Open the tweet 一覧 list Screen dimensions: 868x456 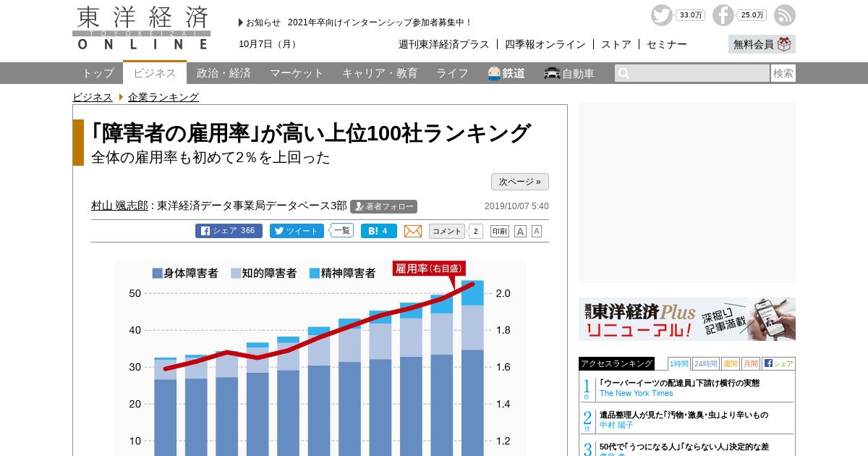pyautogui.click(x=341, y=230)
